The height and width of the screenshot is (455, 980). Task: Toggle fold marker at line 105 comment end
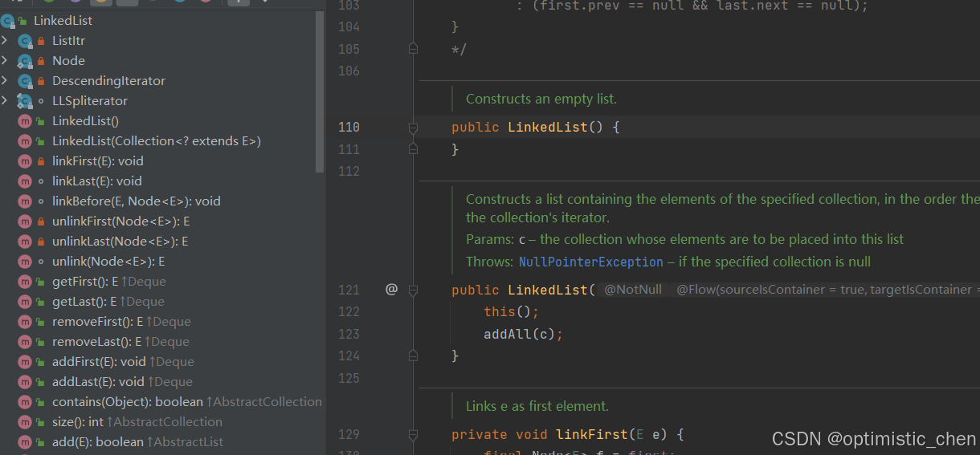pos(413,49)
